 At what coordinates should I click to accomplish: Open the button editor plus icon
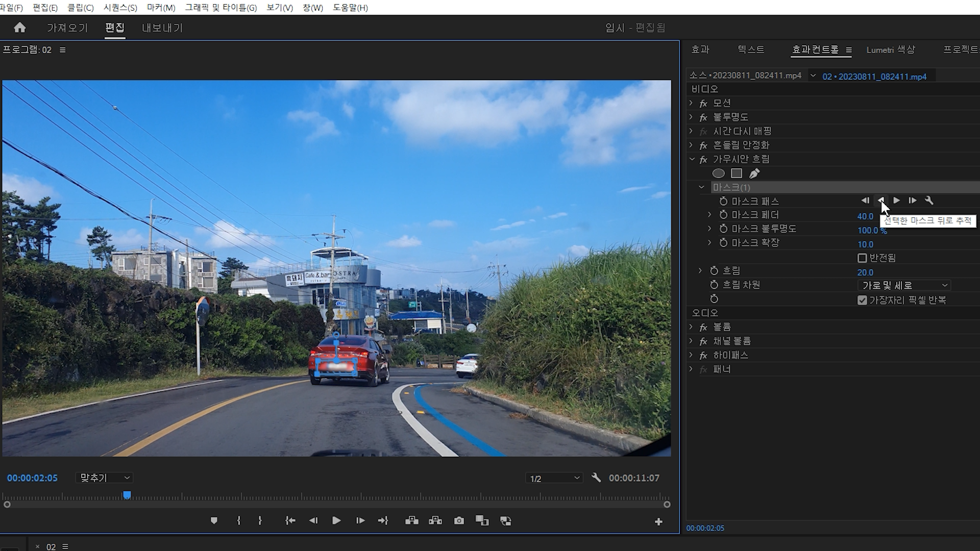(x=658, y=521)
